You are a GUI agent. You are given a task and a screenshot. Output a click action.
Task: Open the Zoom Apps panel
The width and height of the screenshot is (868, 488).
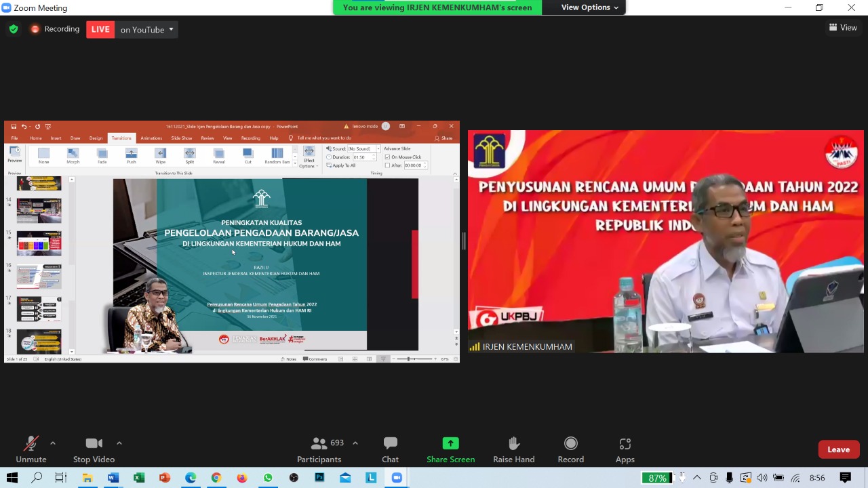click(625, 449)
